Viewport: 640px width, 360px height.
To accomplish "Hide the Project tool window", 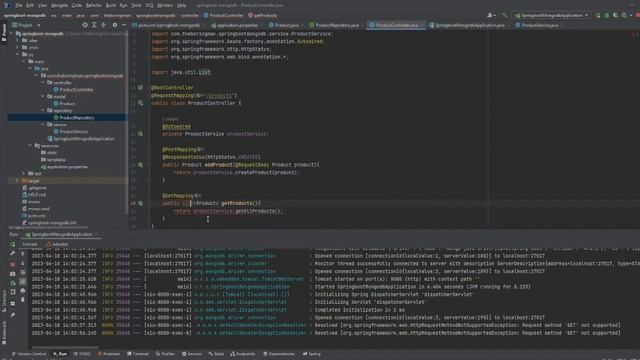I will 124,25.
